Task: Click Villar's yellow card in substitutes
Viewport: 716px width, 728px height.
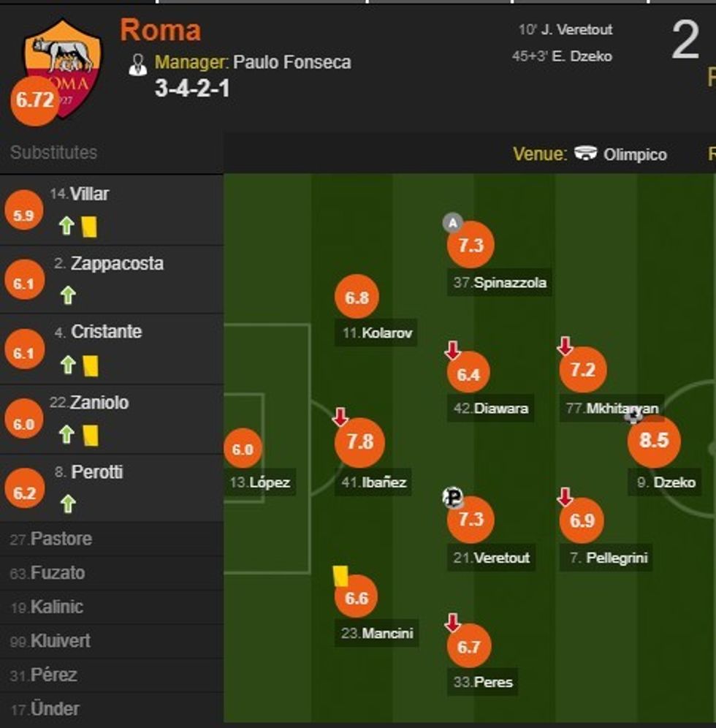Action: [x=89, y=226]
